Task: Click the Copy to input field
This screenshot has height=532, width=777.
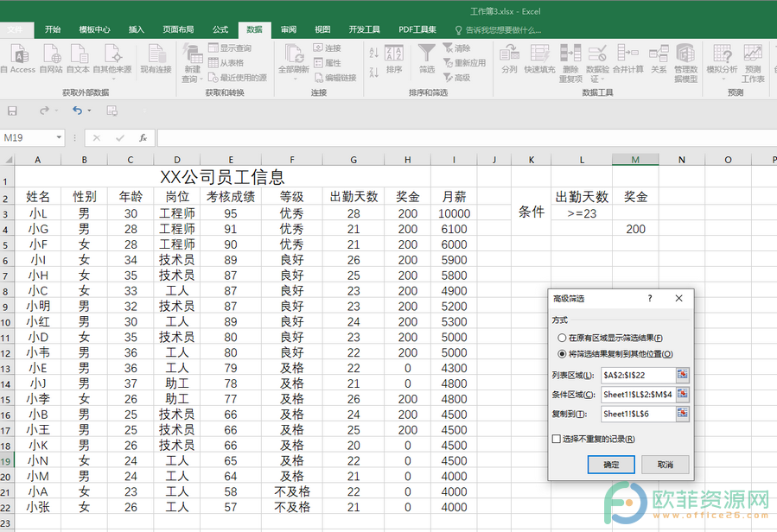Action: point(638,414)
